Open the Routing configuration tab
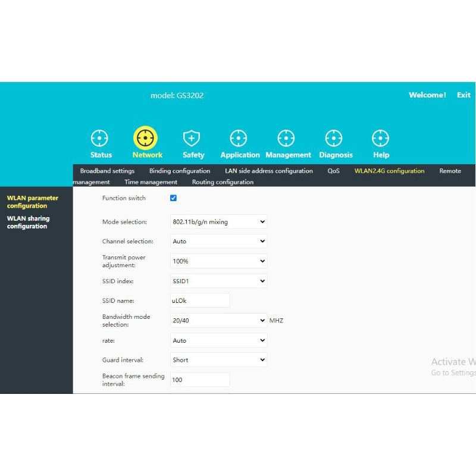The height and width of the screenshot is (476, 476). pos(223,182)
